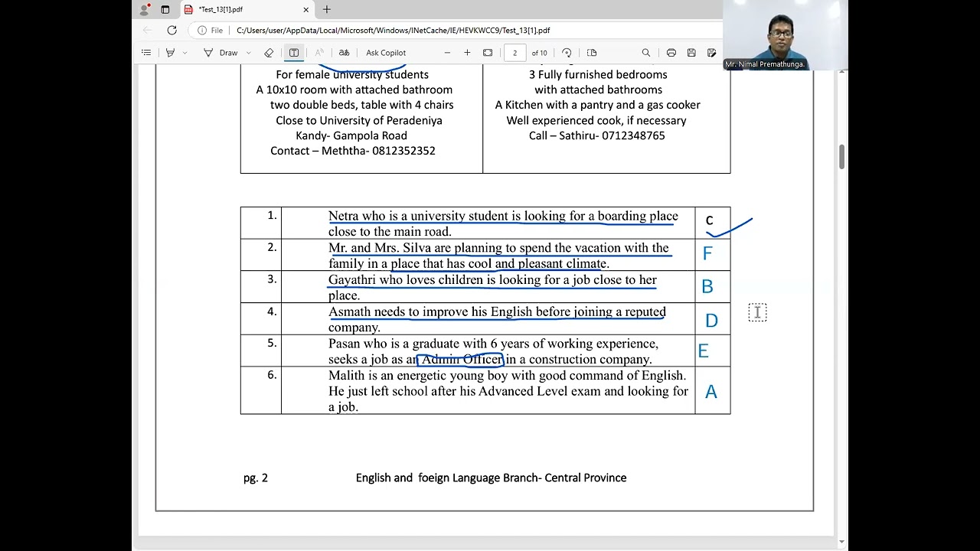This screenshot has width=980, height=551.
Task: Click the text 'Call – Sathiru- 0712348765'
Action: pos(597,135)
